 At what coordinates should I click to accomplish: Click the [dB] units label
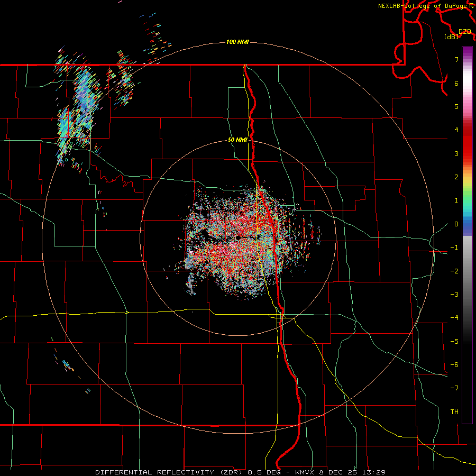[452, 37]
